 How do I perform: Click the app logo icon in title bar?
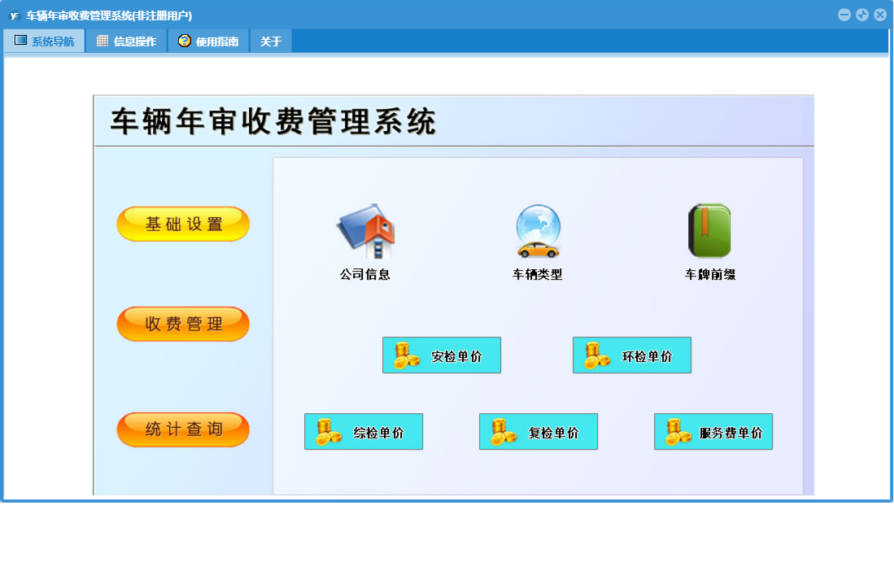tap(15, 15)
